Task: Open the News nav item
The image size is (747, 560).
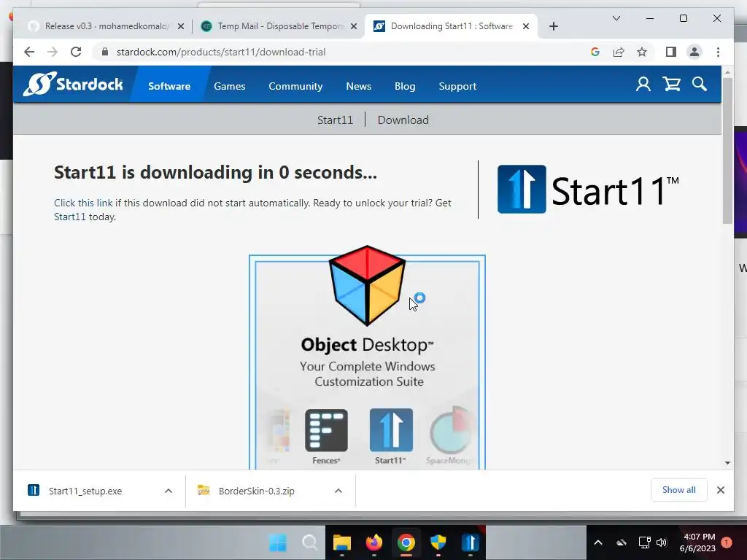Action: 359,86
